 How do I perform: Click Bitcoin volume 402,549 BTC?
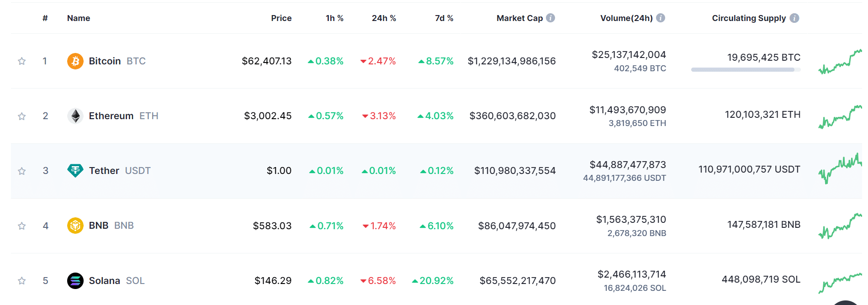tap(640, 68)
